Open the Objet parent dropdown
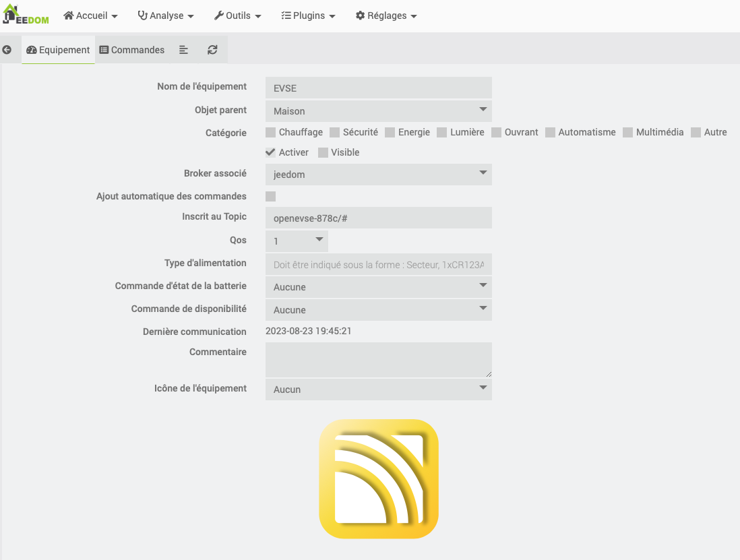The image size is (740, 560). pos(379,111)
